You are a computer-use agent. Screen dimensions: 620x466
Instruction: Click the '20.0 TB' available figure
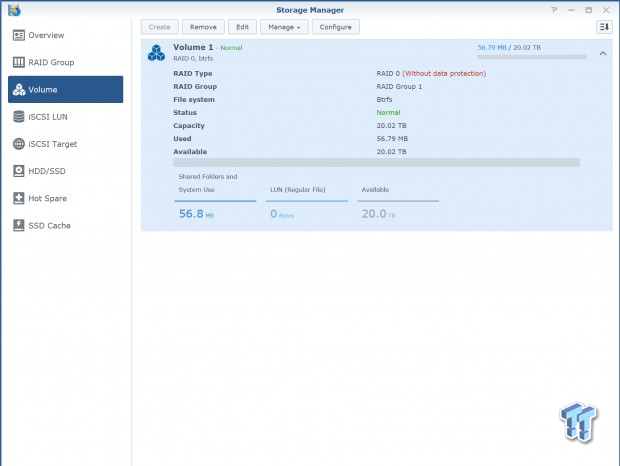[x=378, y=214]
